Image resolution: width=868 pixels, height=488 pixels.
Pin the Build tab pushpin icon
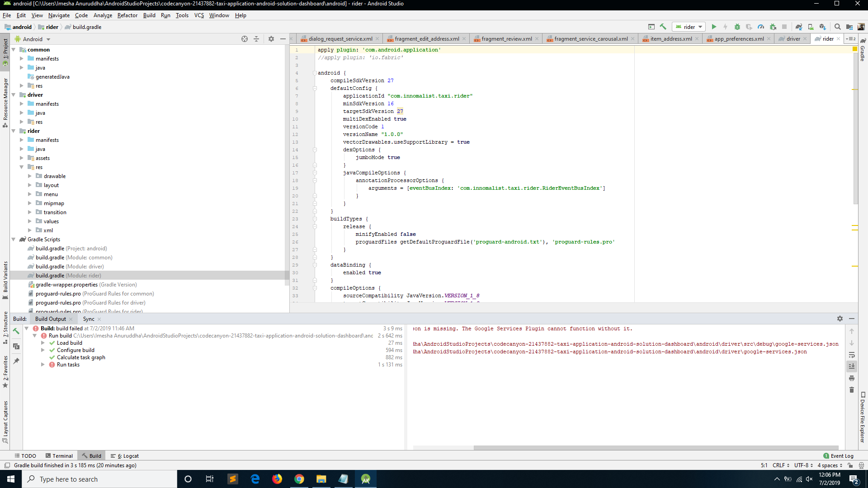[16, 361]
